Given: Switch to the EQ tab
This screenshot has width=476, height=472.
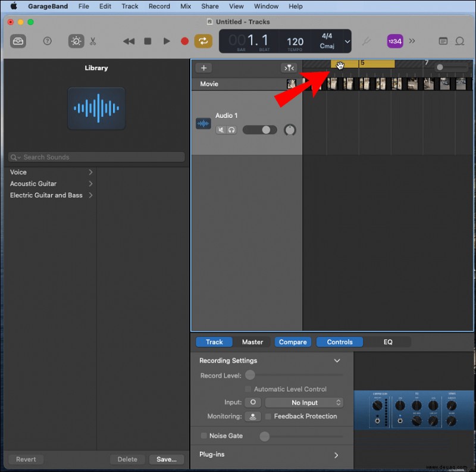Looking at the screenshot, I should [388, 342].
